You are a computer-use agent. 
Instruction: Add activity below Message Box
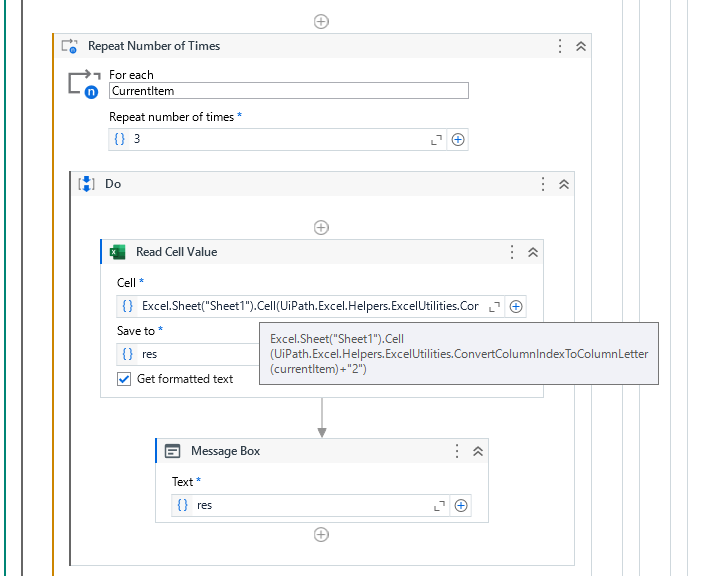click(x=321, y=534)
